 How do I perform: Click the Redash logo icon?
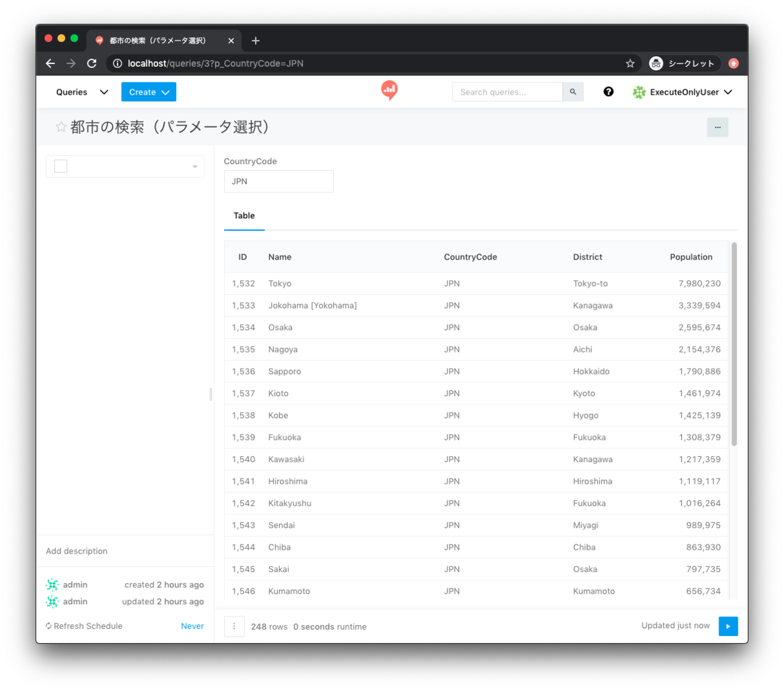(x=389, y=91)
